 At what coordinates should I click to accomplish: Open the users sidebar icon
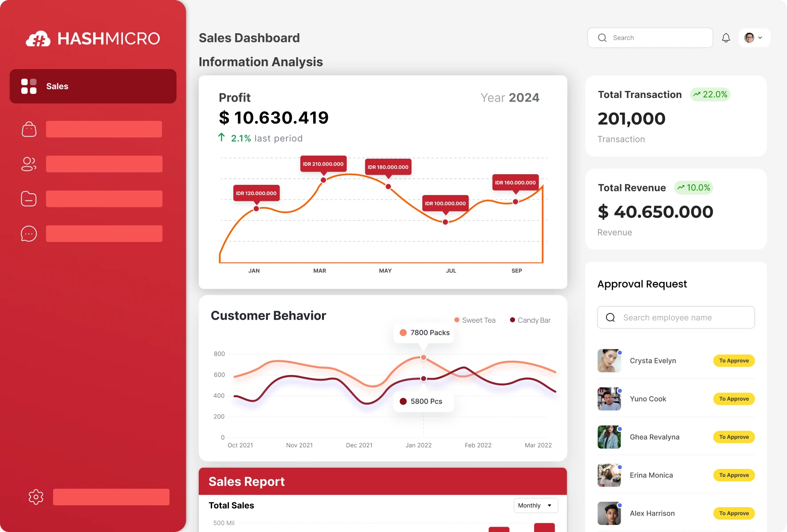(x=29, y=164)
